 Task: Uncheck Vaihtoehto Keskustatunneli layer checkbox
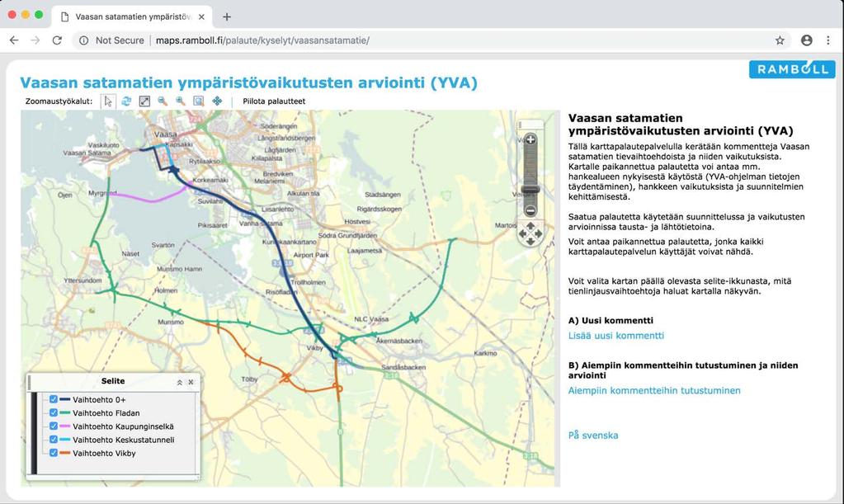(54, 440)
